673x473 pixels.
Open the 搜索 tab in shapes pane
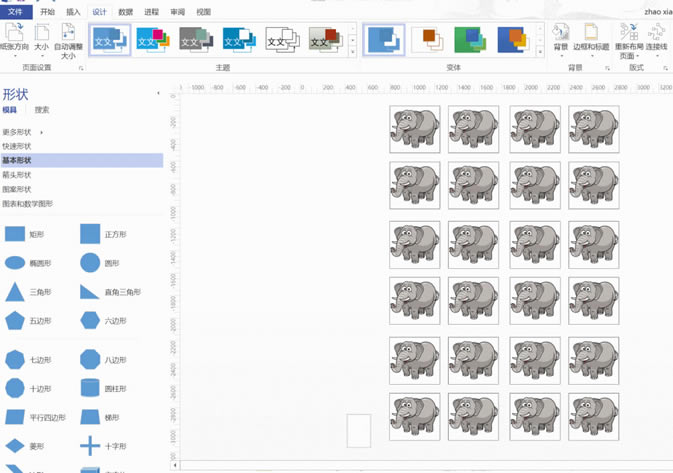(x=42, y=110)
